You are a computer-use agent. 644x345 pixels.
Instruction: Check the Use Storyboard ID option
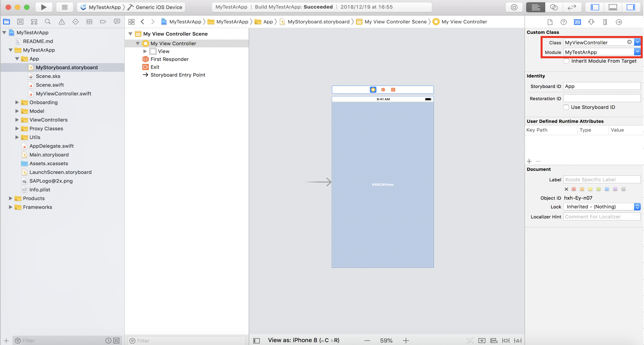pos(566,107)
